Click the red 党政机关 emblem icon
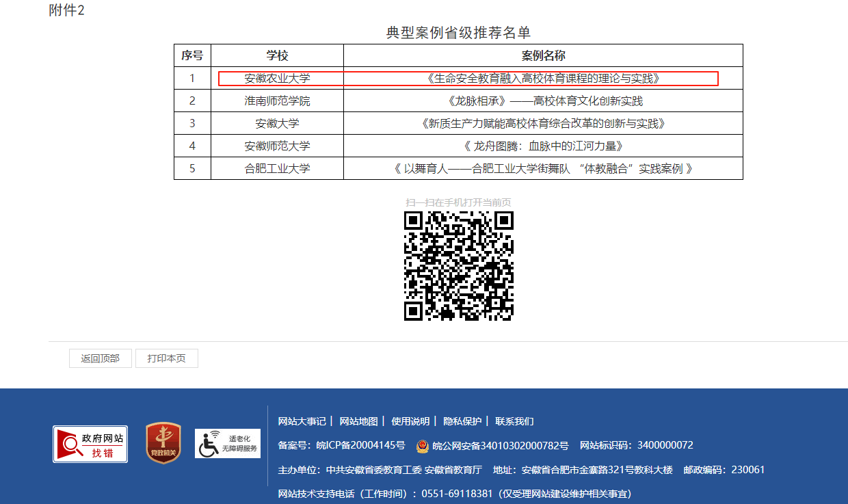The image size is (848, 504). click(x=163, y=443)
